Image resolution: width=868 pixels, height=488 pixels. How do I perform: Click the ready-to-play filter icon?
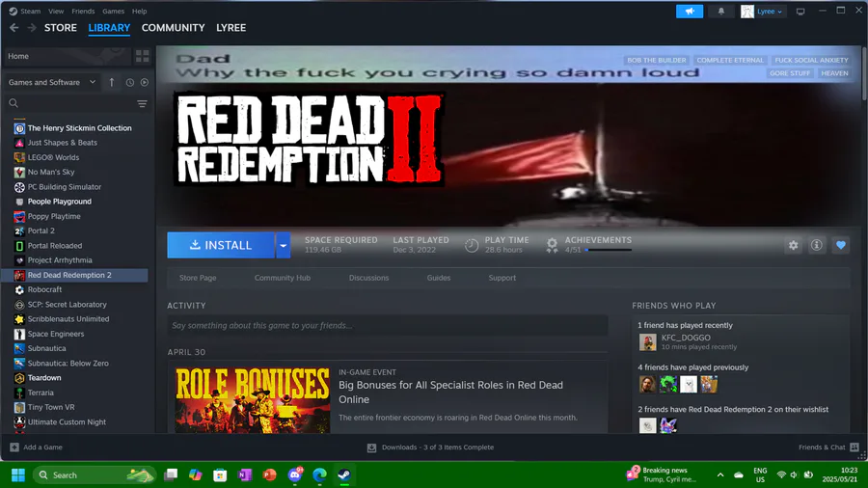coord(145,82)
